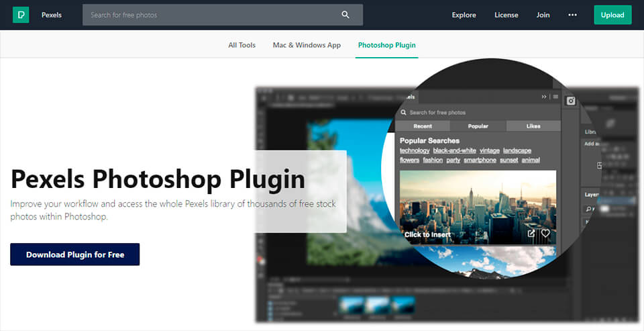Select the Recent tab in plugin panel
This screenshot has width=644, height=331.
pyautogui.click(x=423, y=126)
